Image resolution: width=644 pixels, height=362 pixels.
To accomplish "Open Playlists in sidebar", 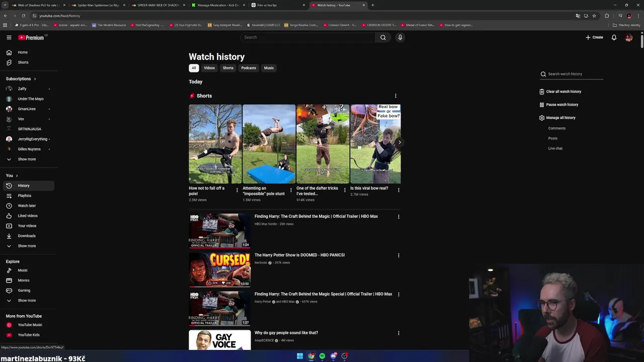I will tap(28, 196).
